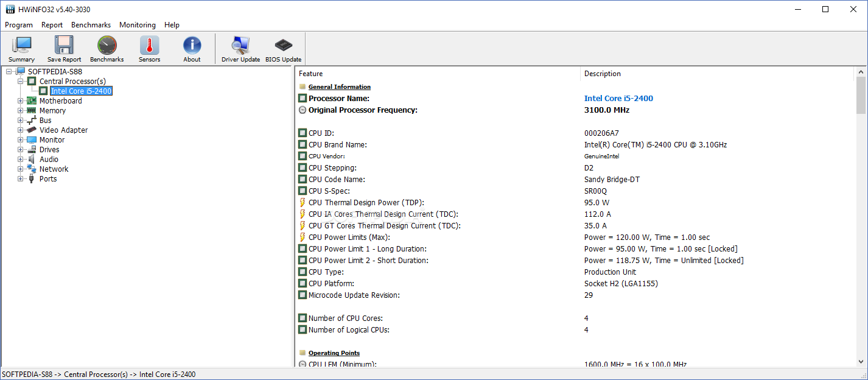This screenshot has height=380, width=868.
Task: Open the Program menu
Action: point(19,25)
